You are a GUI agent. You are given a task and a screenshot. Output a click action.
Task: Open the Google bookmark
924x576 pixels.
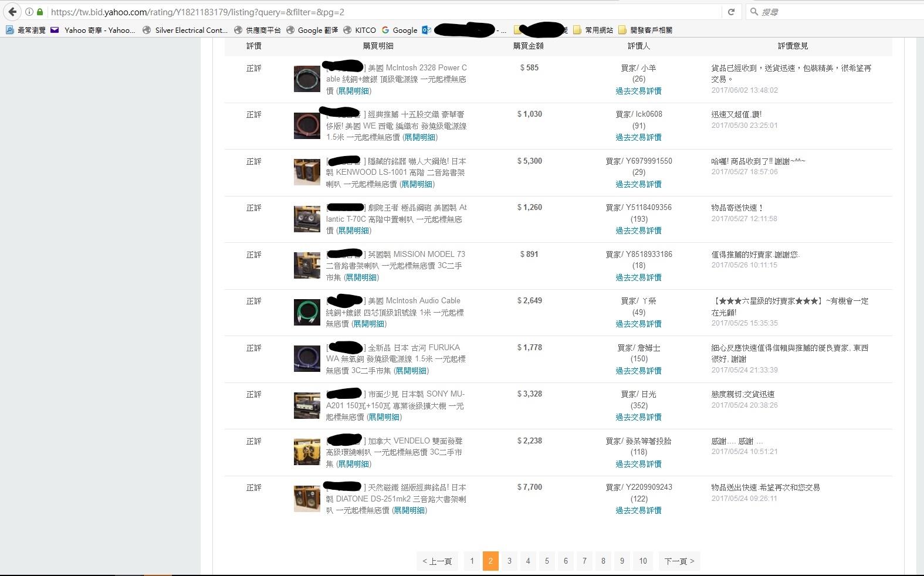coord(400,30)
